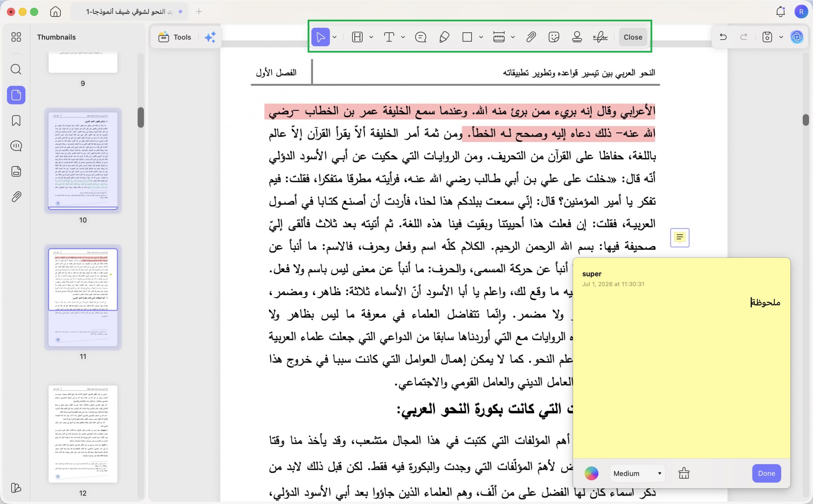Expand the save options dropdown arrow

(x=781, y=37)
